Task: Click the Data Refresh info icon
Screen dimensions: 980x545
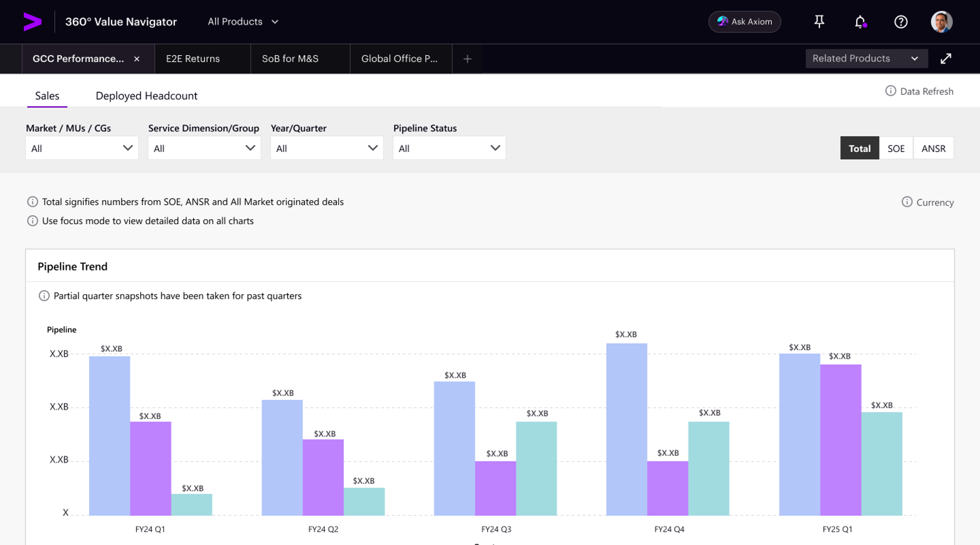Action: [891, 91]
